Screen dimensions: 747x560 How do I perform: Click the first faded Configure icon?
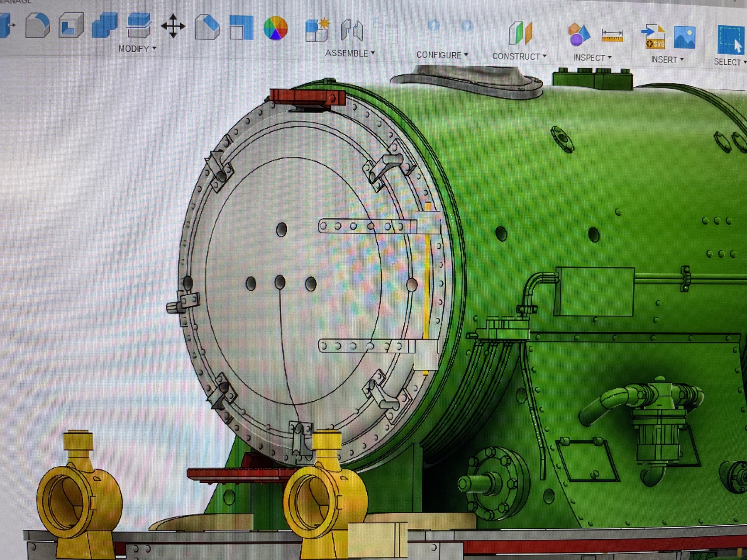coord(434,26)
